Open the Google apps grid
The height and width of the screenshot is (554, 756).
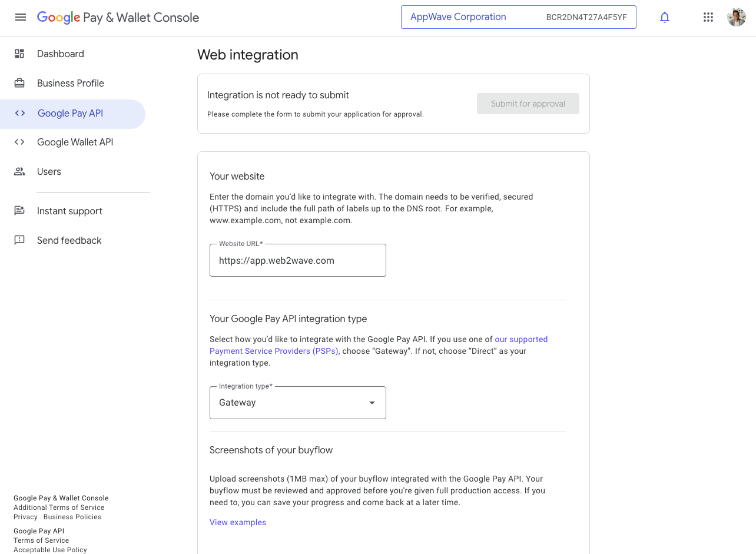708,18
